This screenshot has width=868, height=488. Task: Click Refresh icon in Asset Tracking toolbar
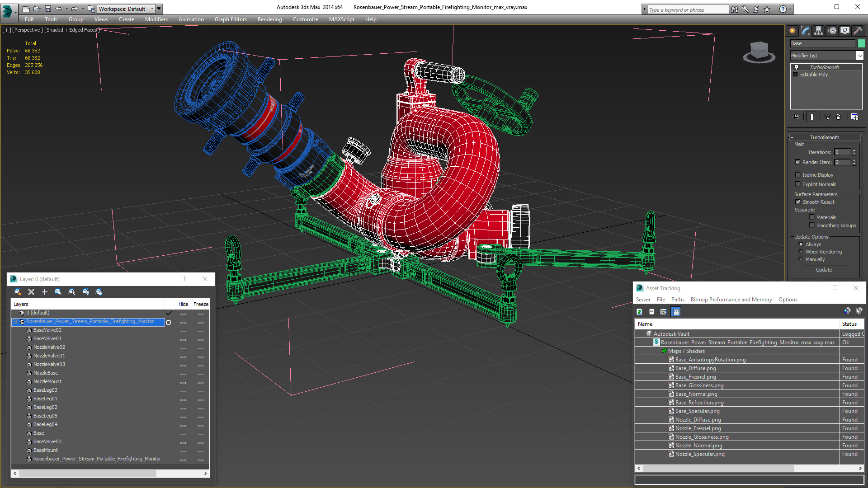(x=639, y=312)
